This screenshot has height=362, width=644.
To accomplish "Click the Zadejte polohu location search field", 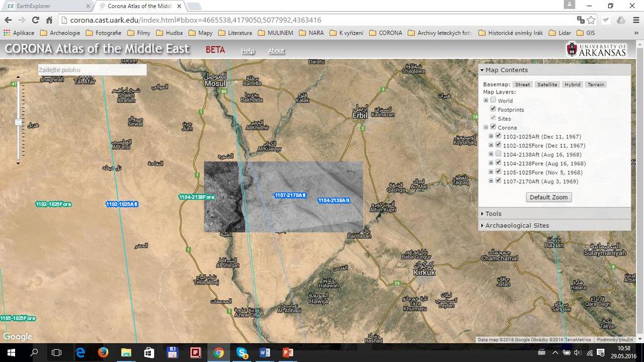I will pyautogui.click(x=92, y=70).
